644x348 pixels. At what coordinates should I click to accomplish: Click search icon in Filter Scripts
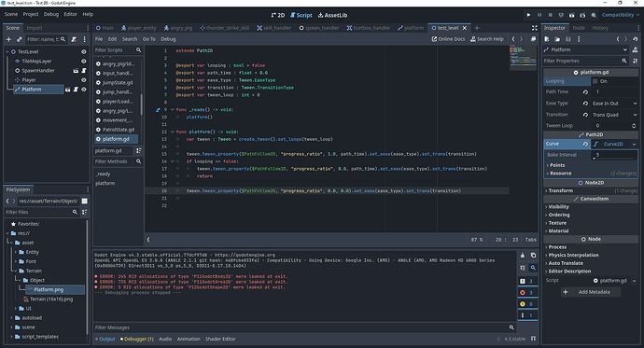pos(138,50)
